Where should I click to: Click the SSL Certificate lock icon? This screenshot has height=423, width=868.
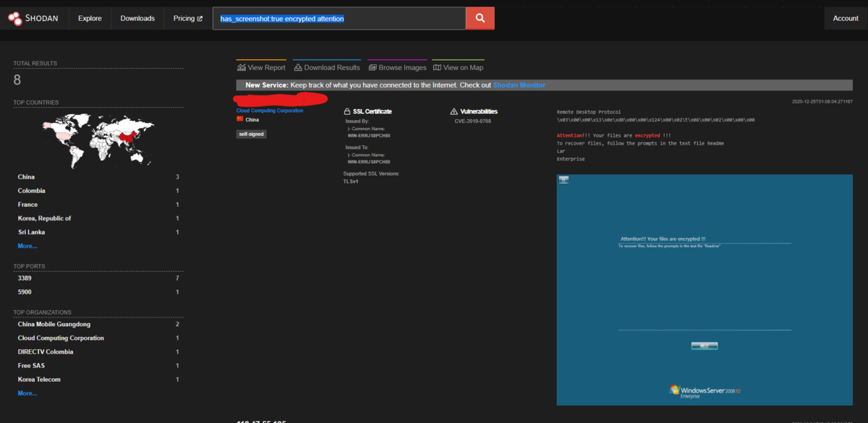pyautogui.click(x=347, y=111)
